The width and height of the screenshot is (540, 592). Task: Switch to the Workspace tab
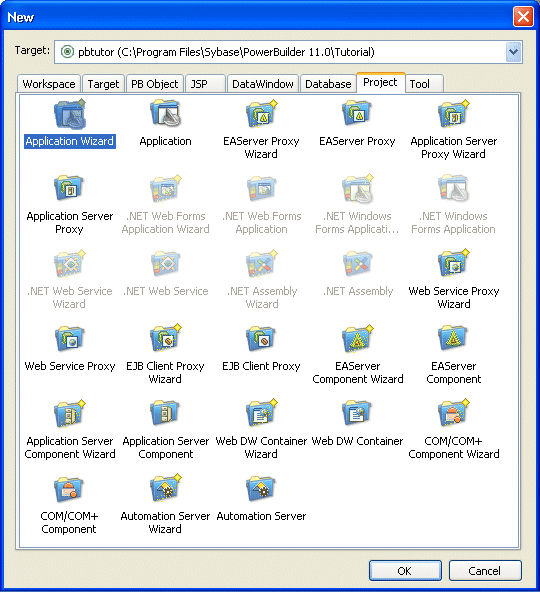(49, 83)
